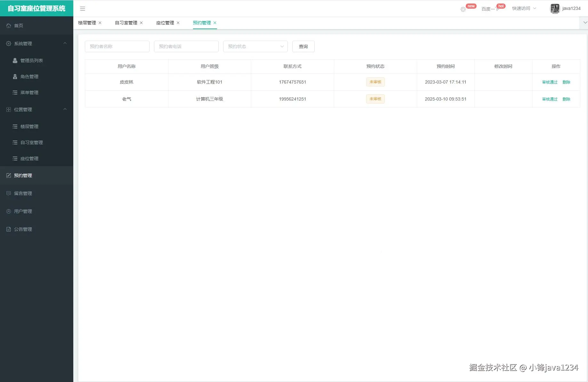Approve 皮皮林's reservation with 审核通过
Viewport: 588px width, 382px height.
tap(550, 82)
